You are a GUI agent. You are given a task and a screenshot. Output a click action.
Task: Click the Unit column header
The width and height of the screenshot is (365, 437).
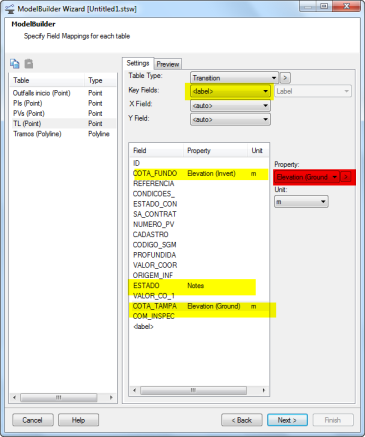(x=258, y=151)
